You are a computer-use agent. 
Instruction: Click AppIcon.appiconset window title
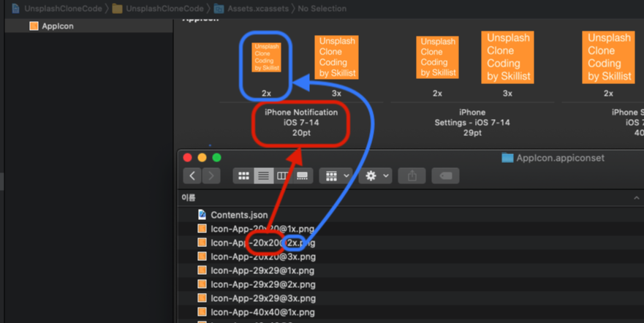tap(560, 158)
